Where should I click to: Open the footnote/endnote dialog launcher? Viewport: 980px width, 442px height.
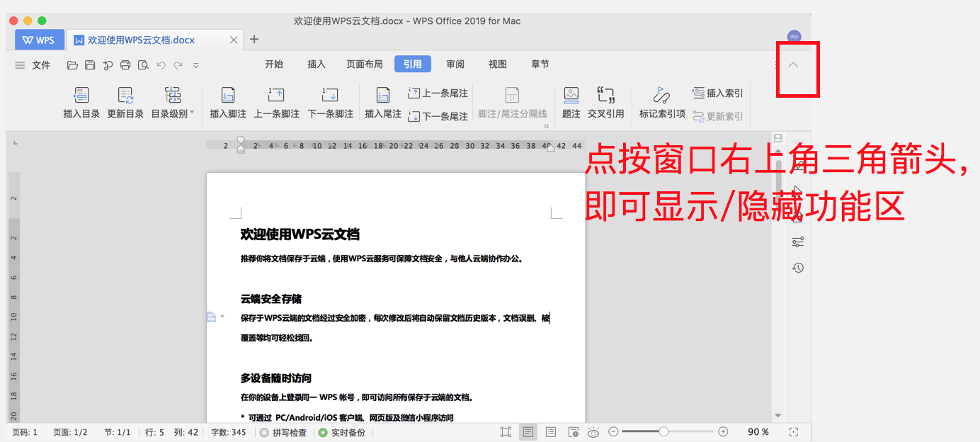547,126
